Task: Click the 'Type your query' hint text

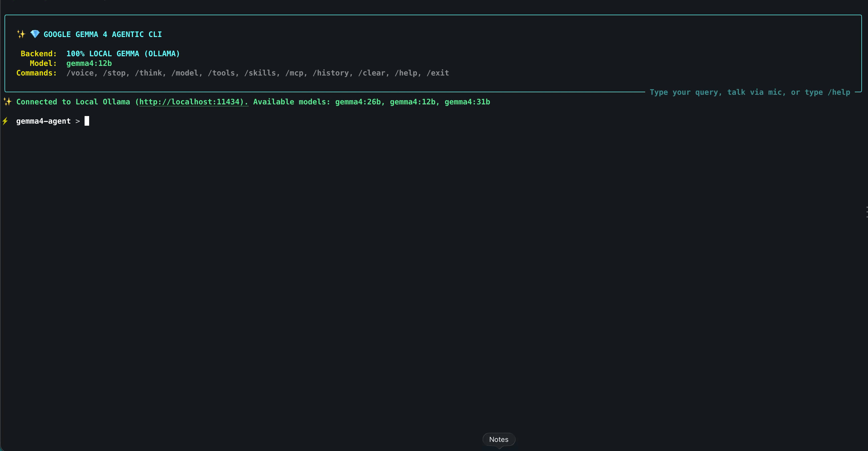Action: click(x=750, y=92)
